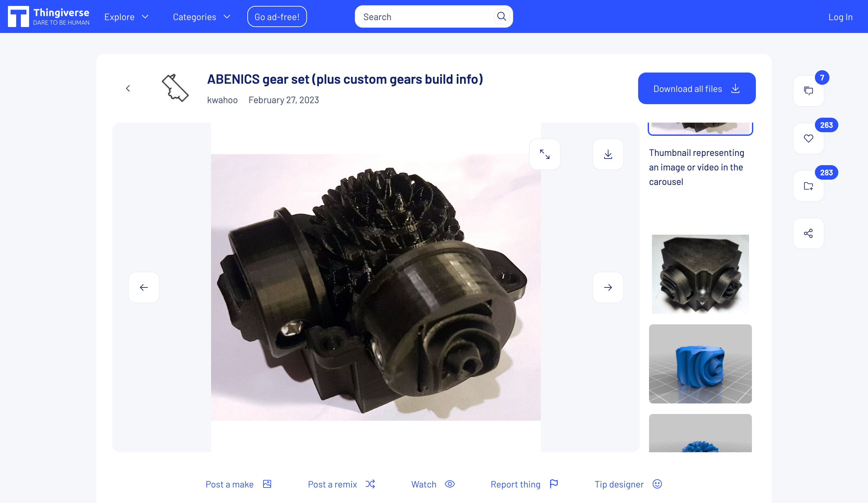Click the Post a make link

click(x=230, y=485)
